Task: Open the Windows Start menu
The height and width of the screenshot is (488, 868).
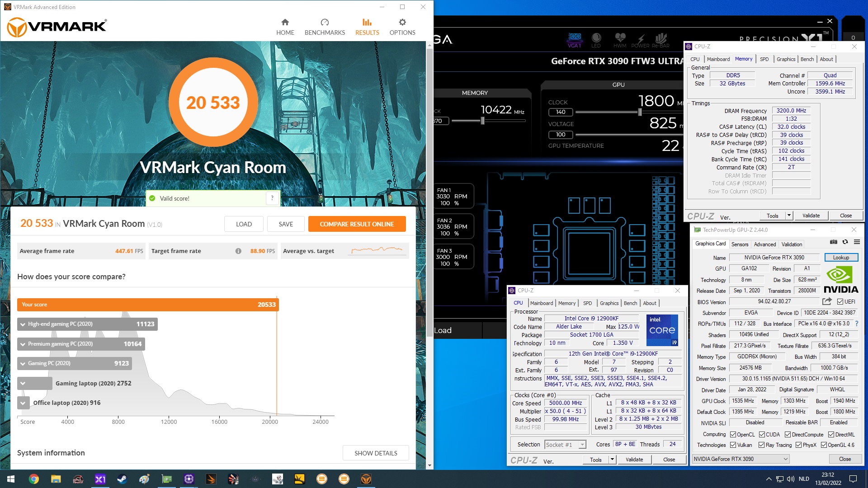Action: [11, 479]
